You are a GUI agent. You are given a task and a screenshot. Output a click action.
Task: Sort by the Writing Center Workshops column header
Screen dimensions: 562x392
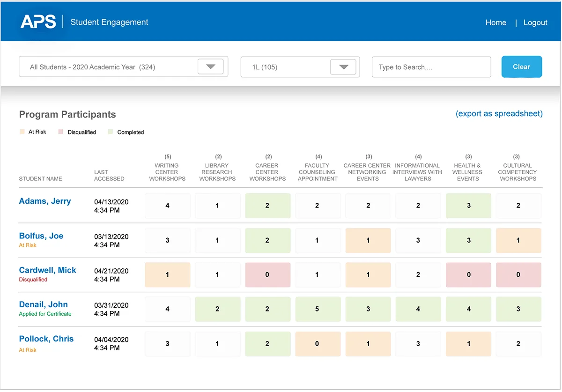167,172
